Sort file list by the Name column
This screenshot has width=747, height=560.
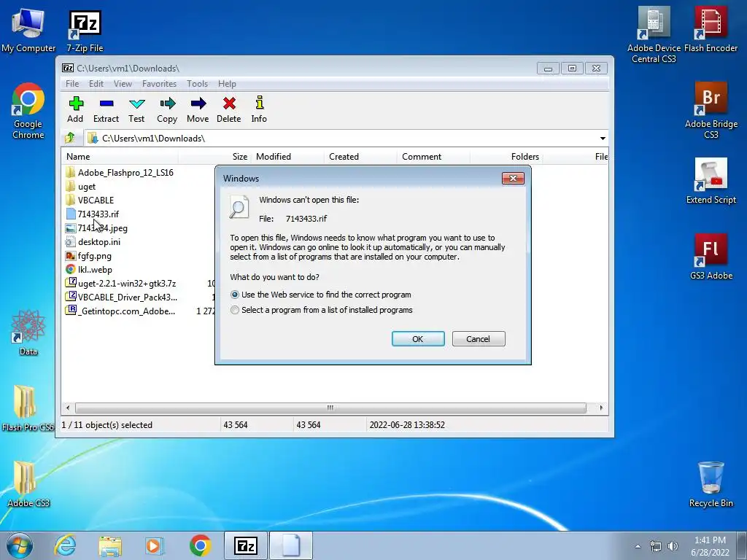pos(120,157)
